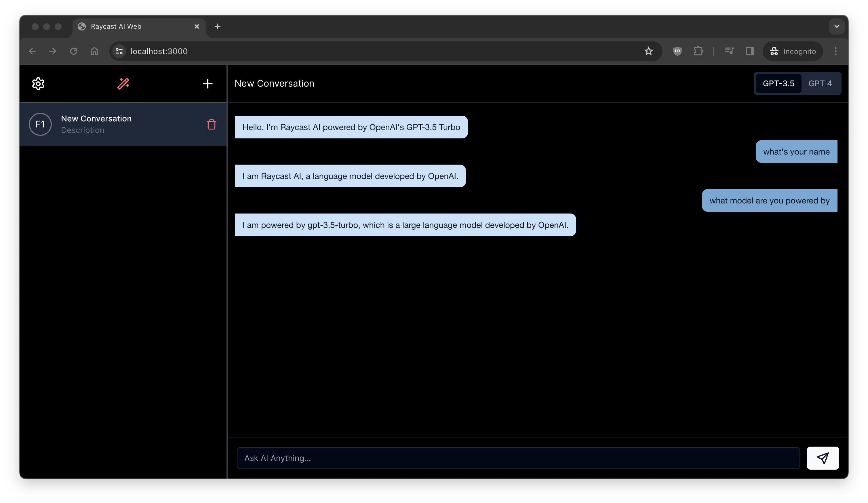The width and height of the screenshot is (868, 503).
Task: Add a new conversation with plus icon
Action: pos(208,84)
